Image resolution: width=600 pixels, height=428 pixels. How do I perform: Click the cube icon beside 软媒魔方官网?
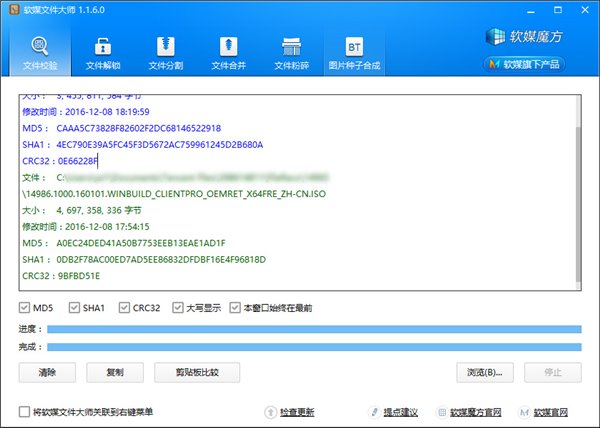click(x=442, y=412)
